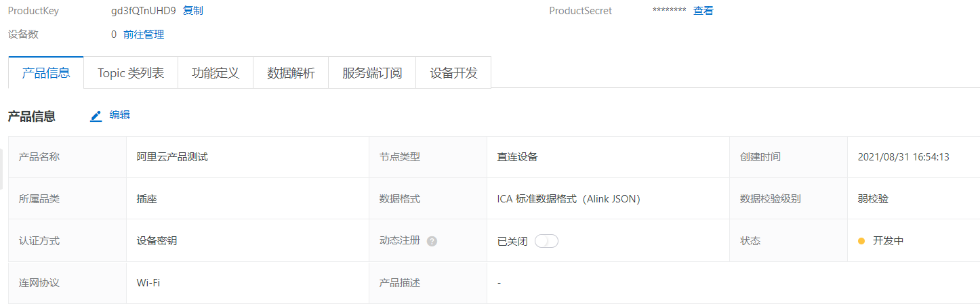Open the 服务端订阅 tab

[372, 73]
